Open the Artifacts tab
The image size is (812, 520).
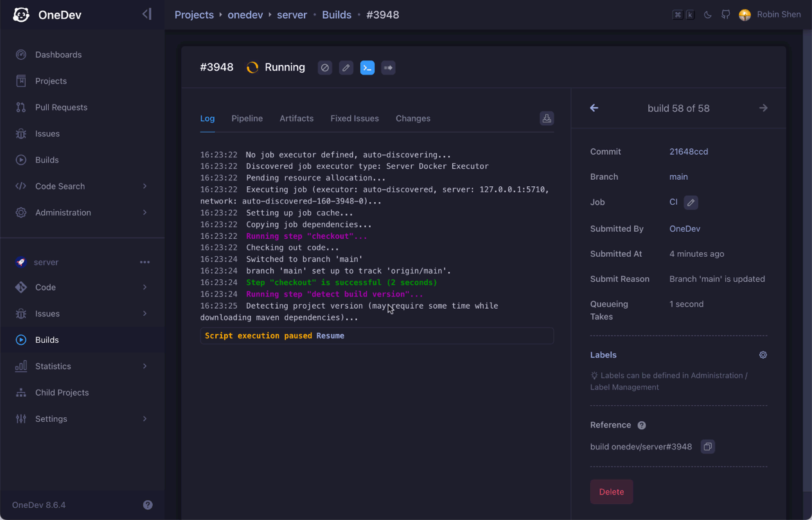coord(296,118)
